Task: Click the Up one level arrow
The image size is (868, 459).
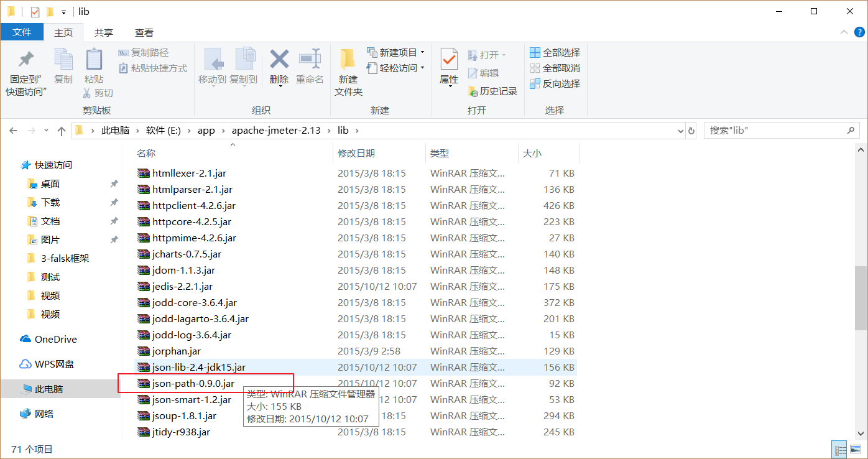Action: (61, 131)
